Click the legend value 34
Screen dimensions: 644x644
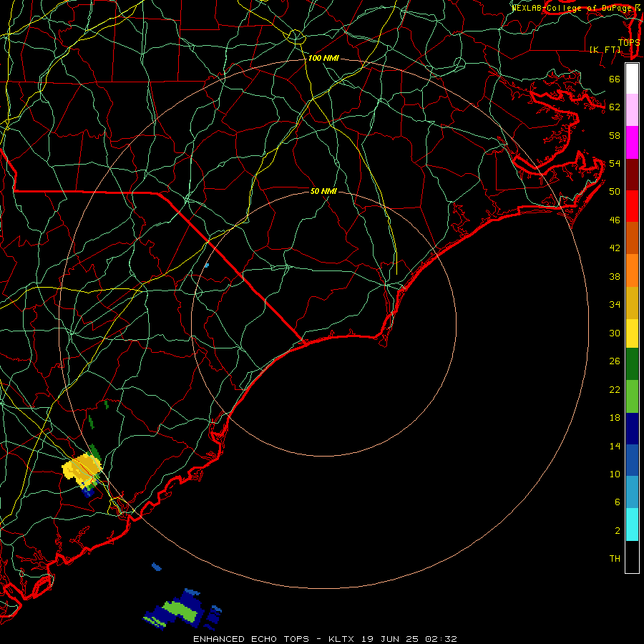615,305
